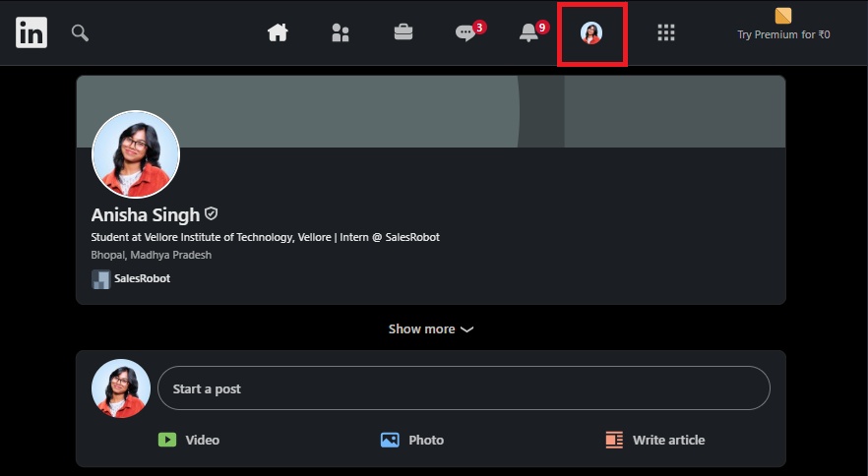Click the profile photo beside Start a post
The width and height of the screenshot is (868, 476).
point(121,388)
